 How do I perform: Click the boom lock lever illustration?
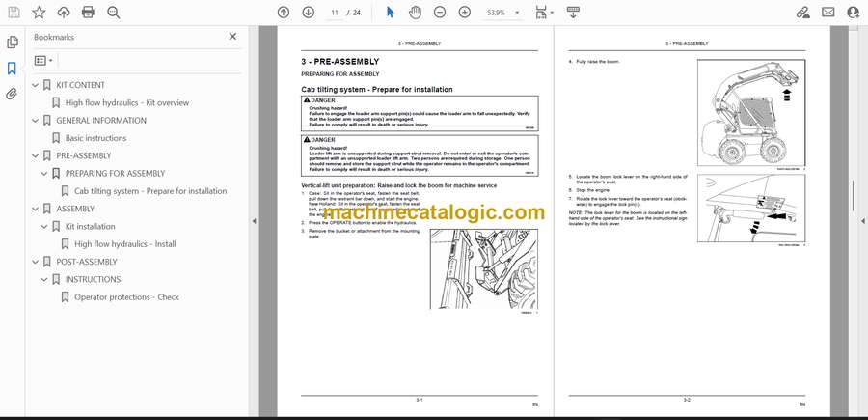tap(751, 208)
